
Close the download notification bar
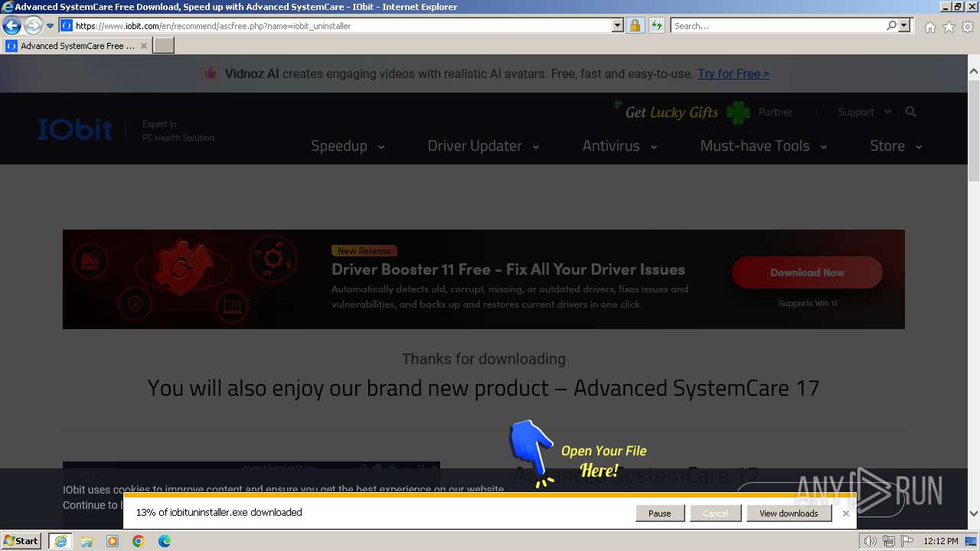(x=845, y=514)
